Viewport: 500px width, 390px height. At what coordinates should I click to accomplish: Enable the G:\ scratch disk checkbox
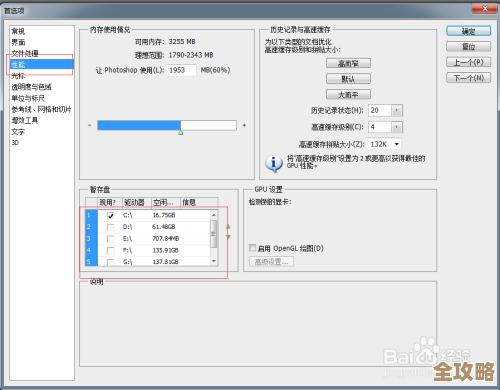(110, 262)
